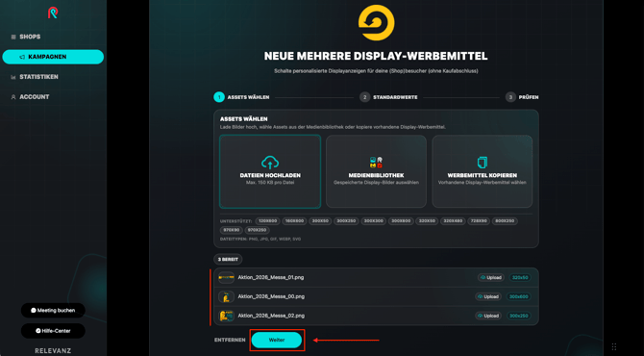This screenshot has height=356, width=644.
Task: Click the 728x90 format chip
Action: point(479,221)
